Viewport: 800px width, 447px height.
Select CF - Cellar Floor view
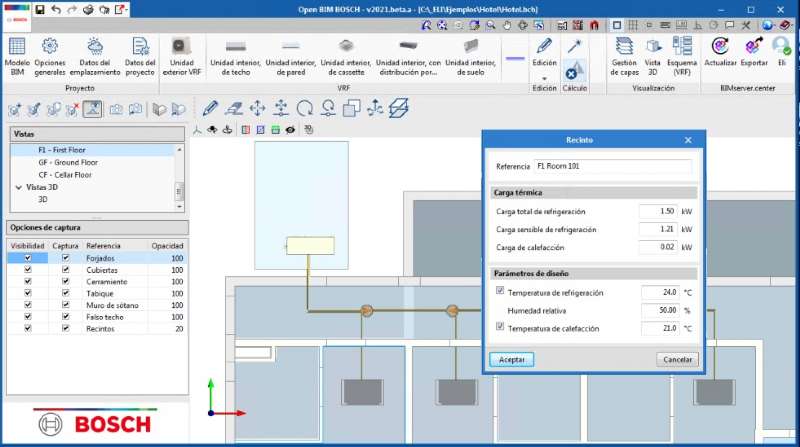65,175
